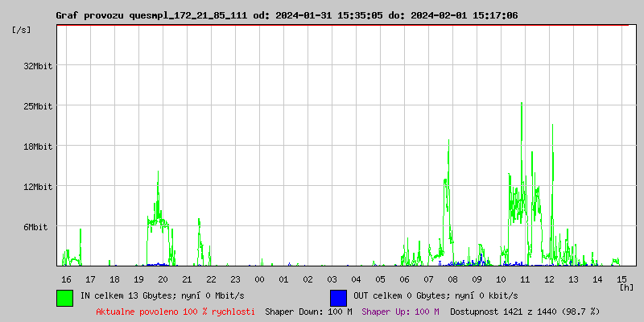Select the graph title text at top
The width and height of the screenshot is (644, 322).
[286, 15]
